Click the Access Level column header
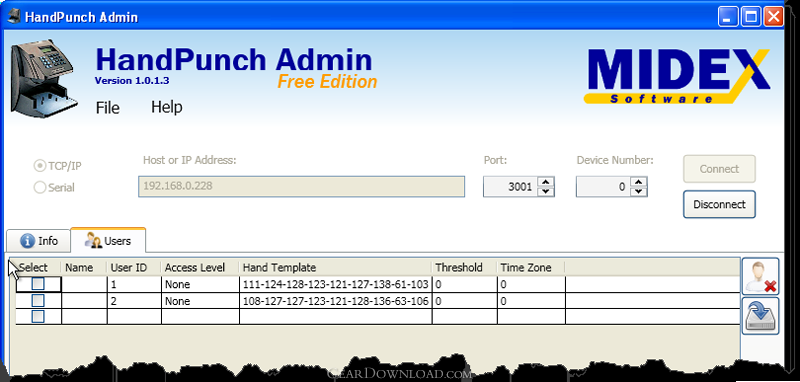 [201, 268]
